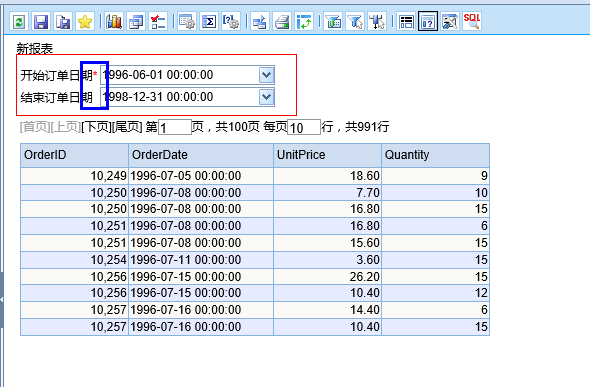Click the OrderID column header
Screen dimensions: 590x387
pos(75,155)
